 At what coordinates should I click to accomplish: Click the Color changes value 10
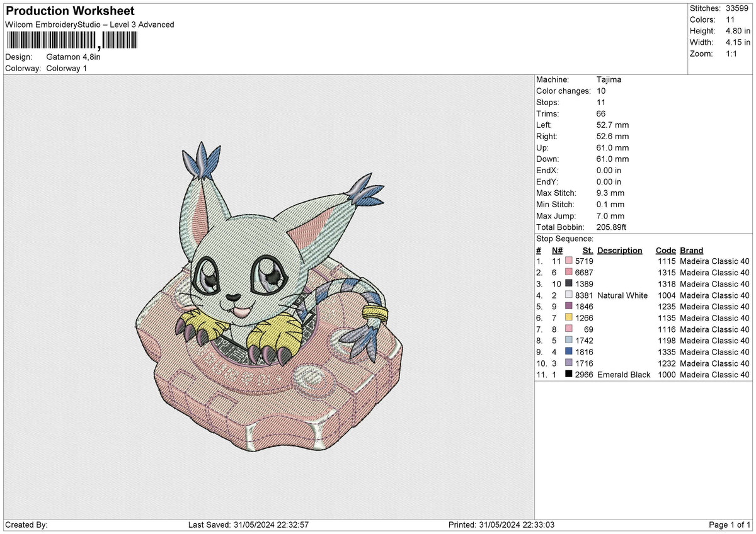[x=601, y=91]
